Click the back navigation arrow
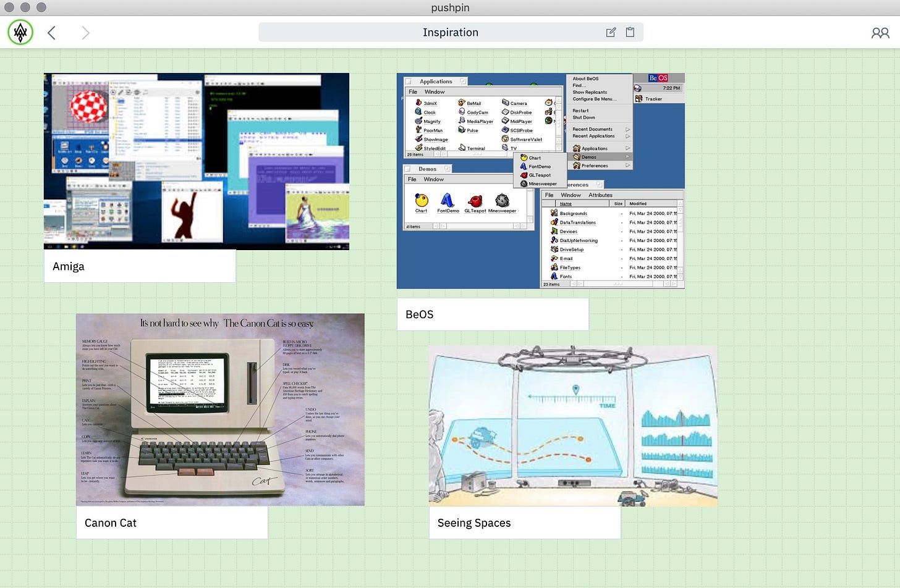The width and height of the screenshot is (900, 588). [52, 32]
